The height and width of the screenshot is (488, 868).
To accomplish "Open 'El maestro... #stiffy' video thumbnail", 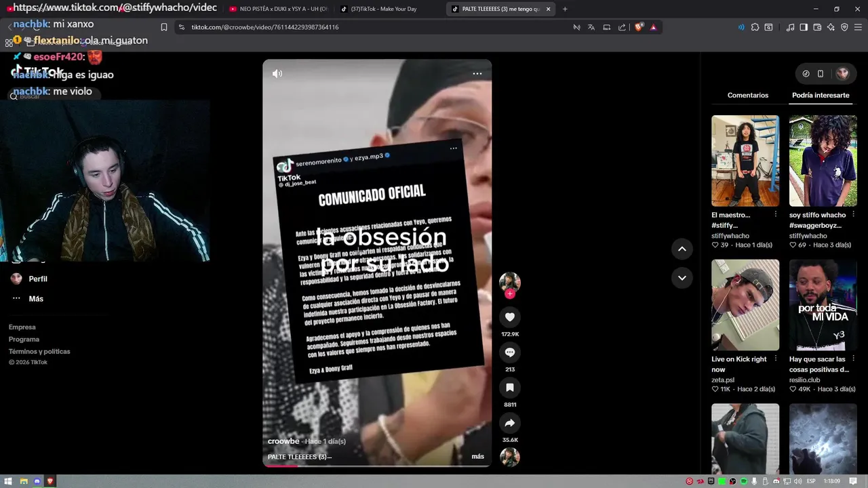I will 745,161.
